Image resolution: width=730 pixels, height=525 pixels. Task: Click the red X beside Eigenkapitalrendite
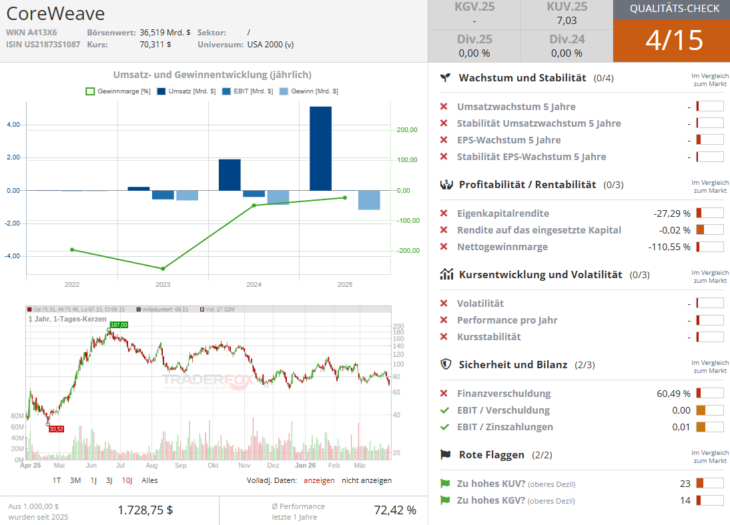coord(444,213)
